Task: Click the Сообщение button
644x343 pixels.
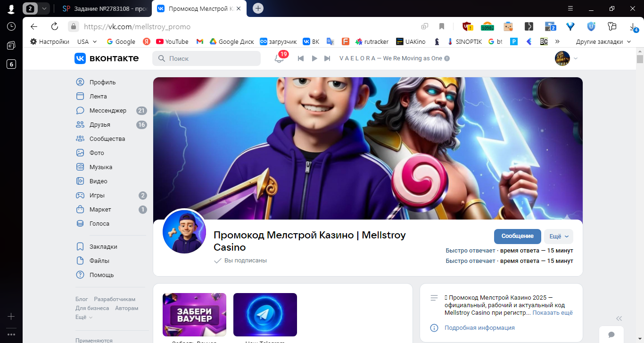Action: (517, 236)
